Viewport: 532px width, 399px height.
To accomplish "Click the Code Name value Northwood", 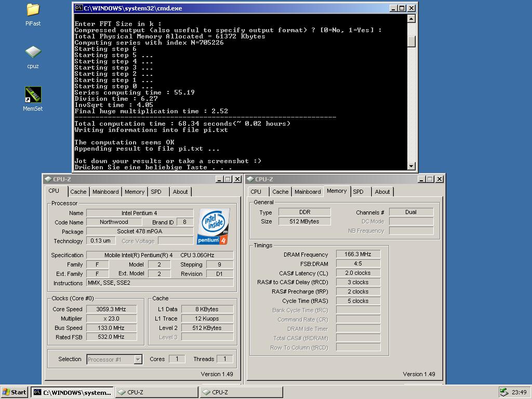I will click(x=114, y=222).
